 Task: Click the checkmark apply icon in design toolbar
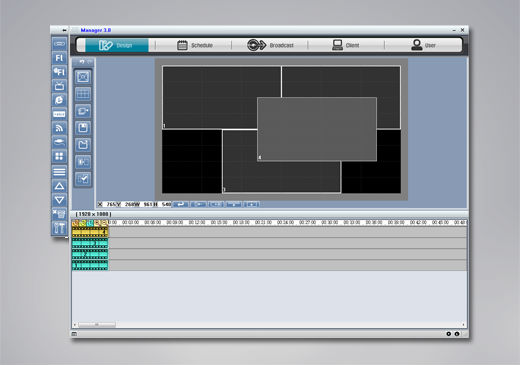[83, 179]
